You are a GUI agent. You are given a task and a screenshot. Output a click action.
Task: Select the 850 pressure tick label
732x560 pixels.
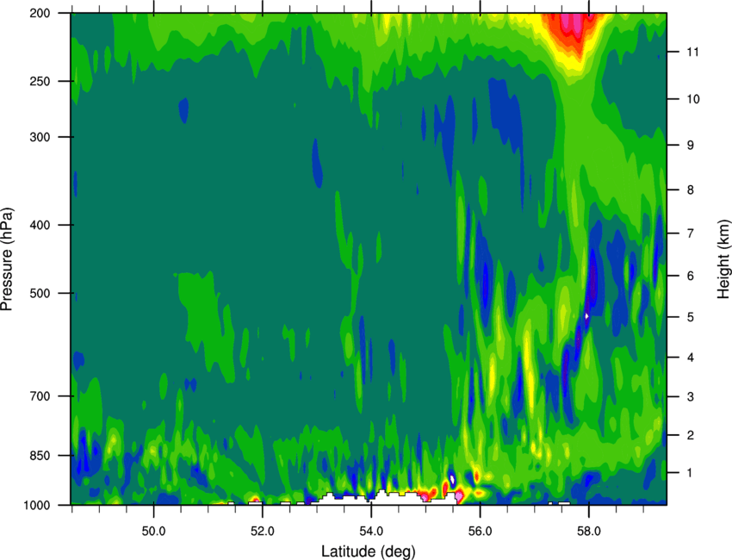tap(40, 456)
